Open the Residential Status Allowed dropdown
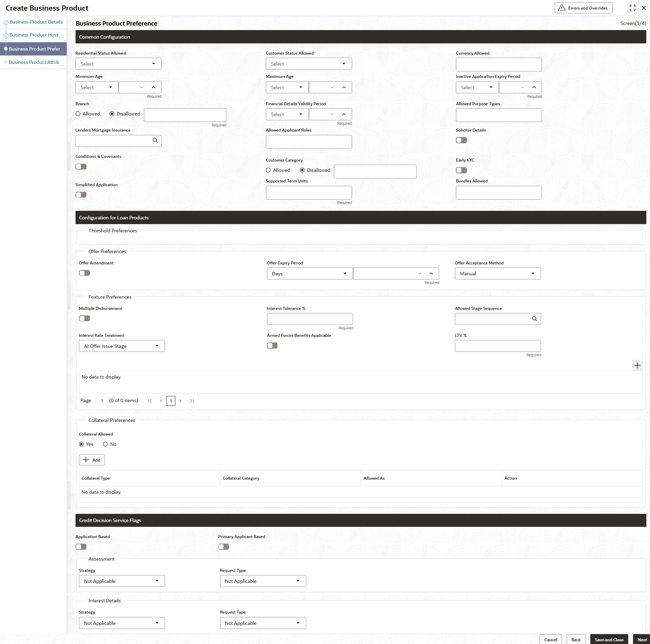 (x=118, y=64)
